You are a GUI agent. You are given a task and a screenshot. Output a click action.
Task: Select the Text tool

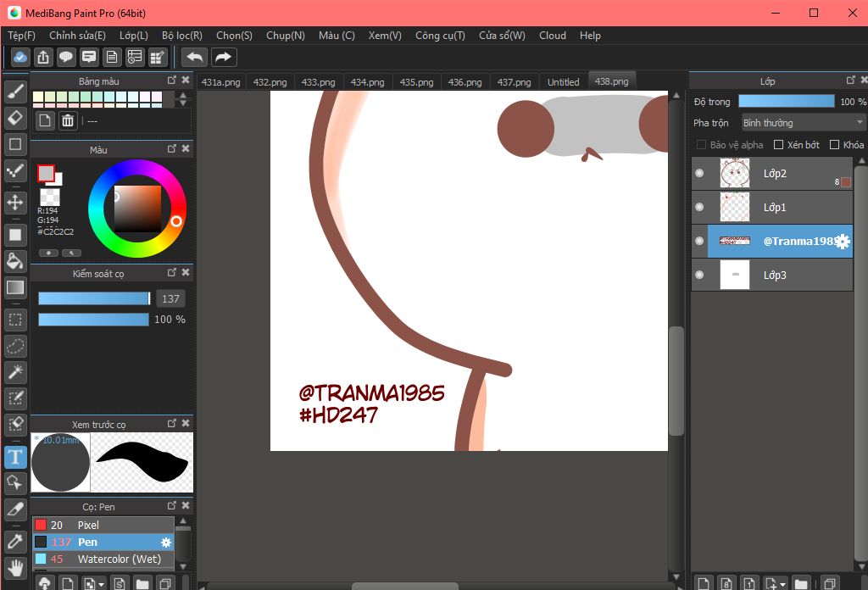[15, 457]
